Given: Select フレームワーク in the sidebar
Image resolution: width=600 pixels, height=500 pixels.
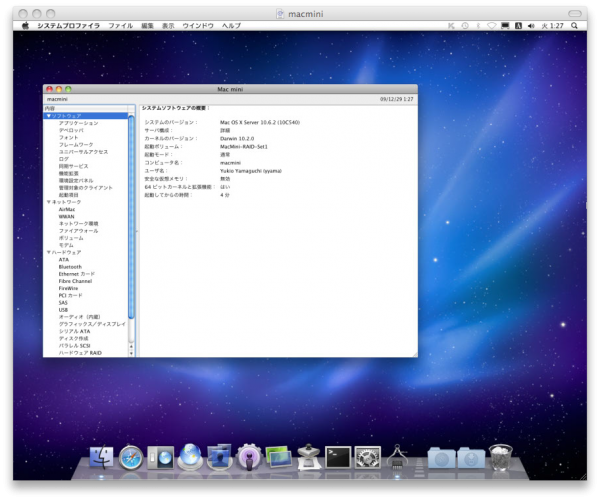Looking at the screenshot, I should pos(76,145).
